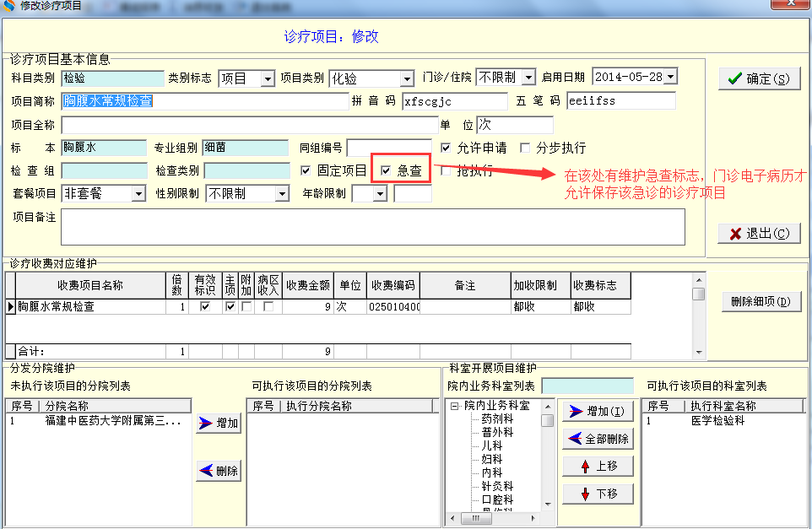Toggle 主项 checkbox in 胸腹水常规检查 row

(x=230, y=306)
